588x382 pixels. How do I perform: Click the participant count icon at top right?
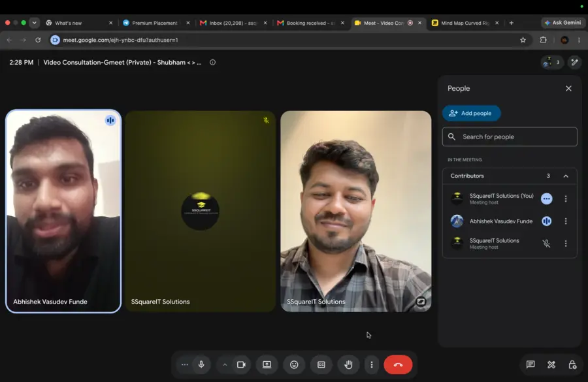[551, 62]
